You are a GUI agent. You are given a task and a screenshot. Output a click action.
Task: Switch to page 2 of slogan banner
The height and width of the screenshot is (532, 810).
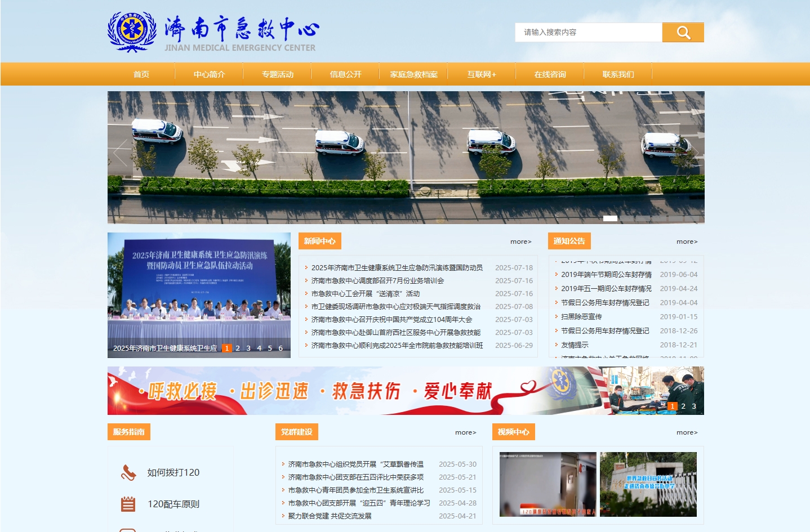683,406
